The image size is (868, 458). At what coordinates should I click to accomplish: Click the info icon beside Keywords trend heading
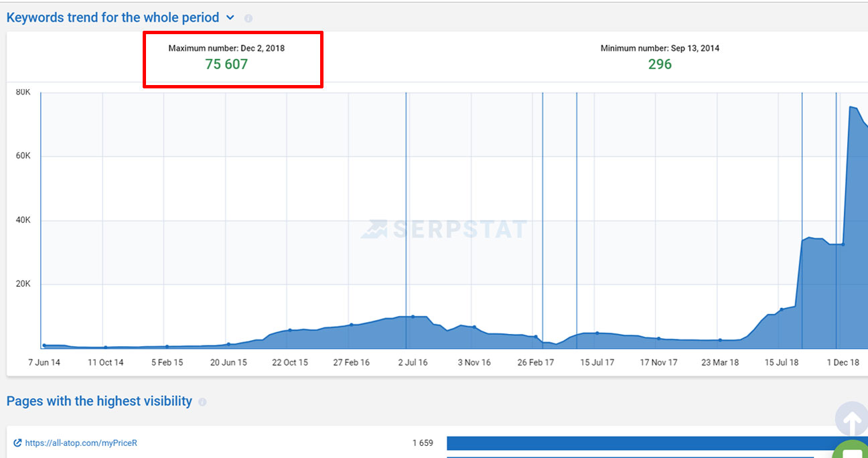pyautogui.click(x=248, y=19)
